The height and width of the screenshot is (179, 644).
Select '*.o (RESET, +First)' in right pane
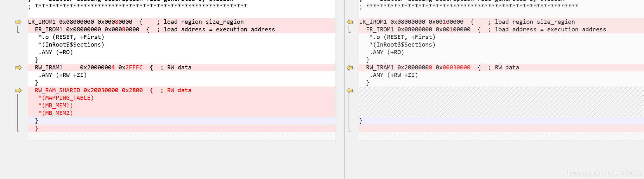(402, 37)
